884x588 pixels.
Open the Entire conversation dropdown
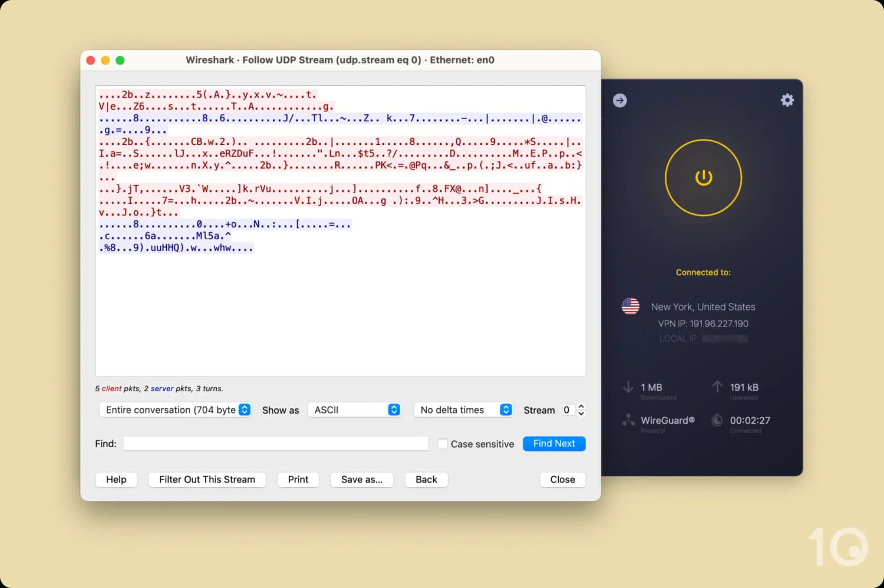(175, 409)
